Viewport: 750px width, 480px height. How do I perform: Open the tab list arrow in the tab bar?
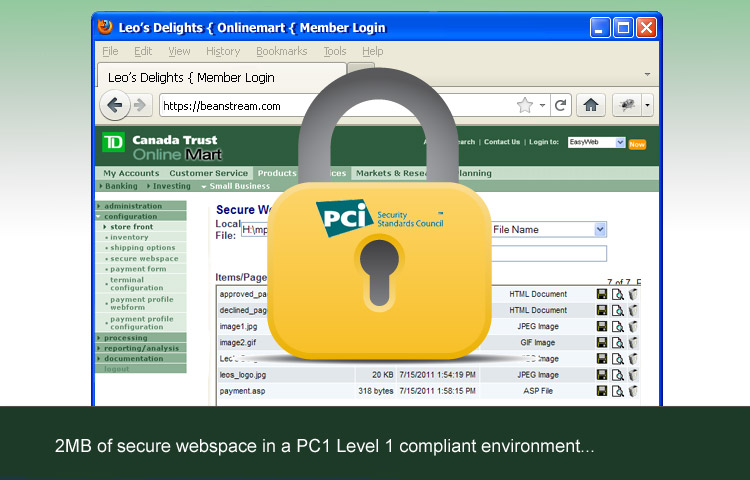point(647,75)
